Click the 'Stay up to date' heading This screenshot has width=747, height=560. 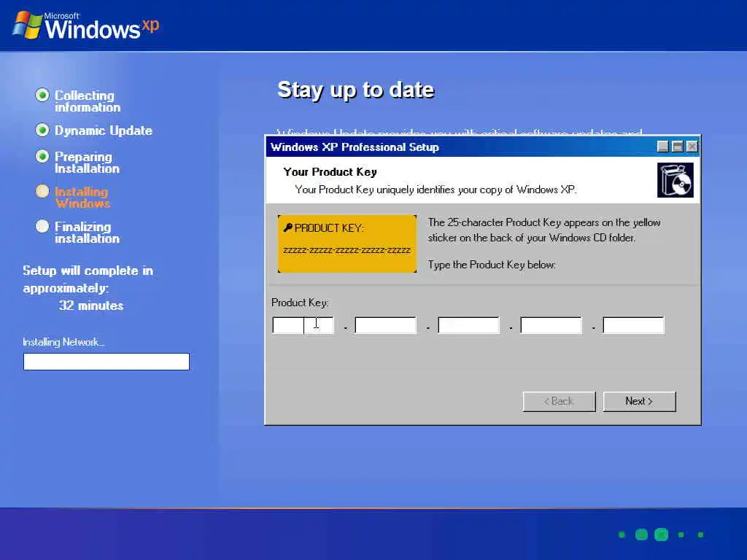pyautogui.click(x=356, y=90)
